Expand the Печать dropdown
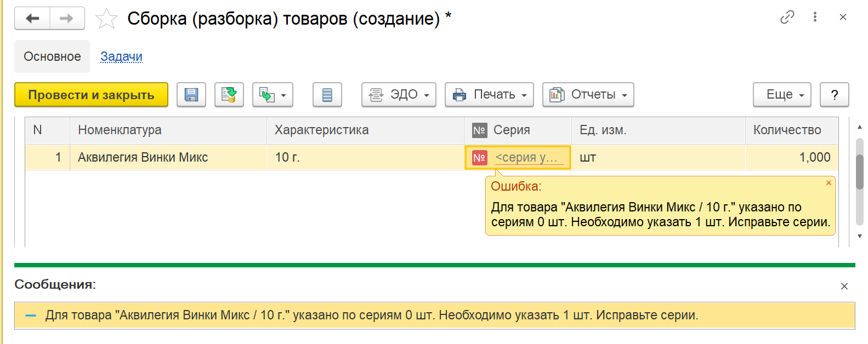868x344 pixels. [x=489, y=95]
